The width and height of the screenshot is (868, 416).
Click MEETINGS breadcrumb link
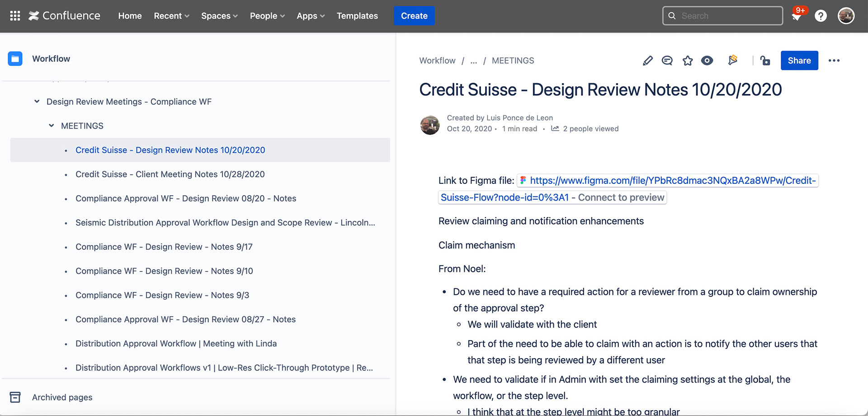pyautogui.click(x=513, y=61)
